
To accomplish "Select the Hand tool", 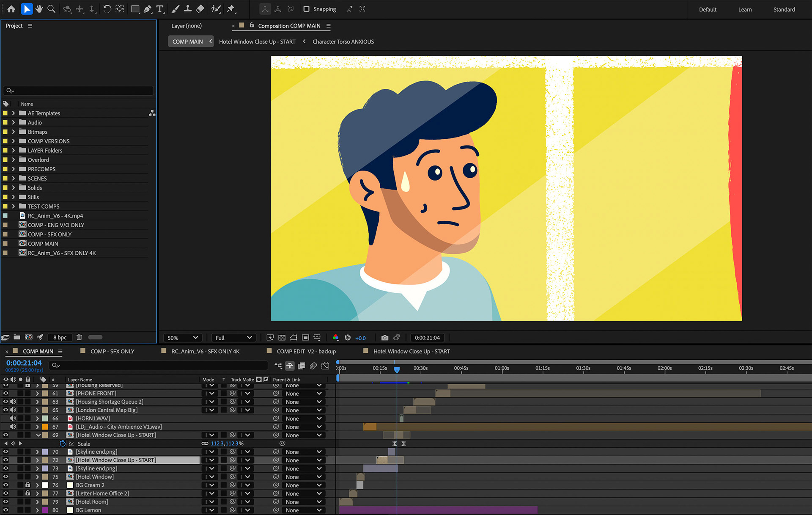I will pyautogui.click(x=39, y=9).
